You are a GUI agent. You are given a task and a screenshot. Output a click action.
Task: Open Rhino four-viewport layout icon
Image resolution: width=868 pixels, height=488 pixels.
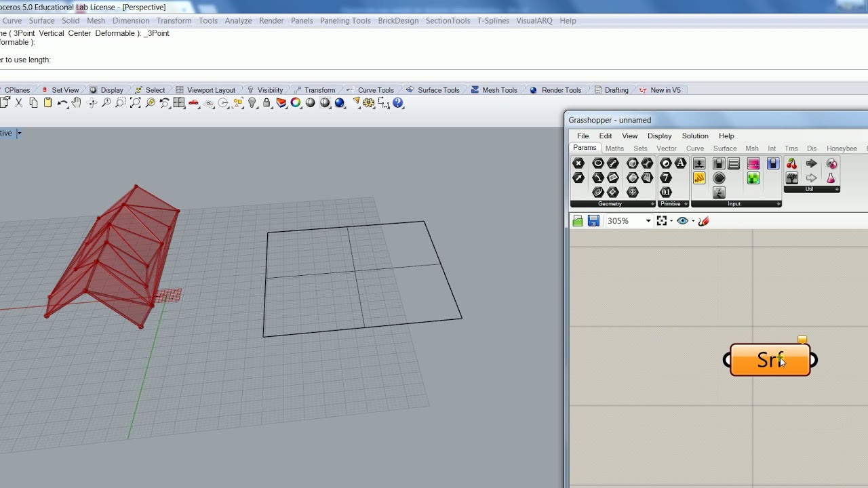pyautogui.click(x=179, y=103)
